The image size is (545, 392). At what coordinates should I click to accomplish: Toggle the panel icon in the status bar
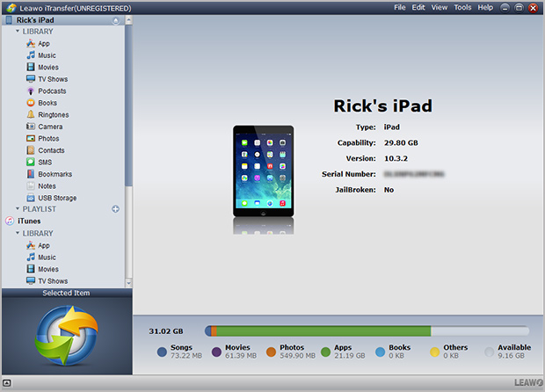click(7, 383)
